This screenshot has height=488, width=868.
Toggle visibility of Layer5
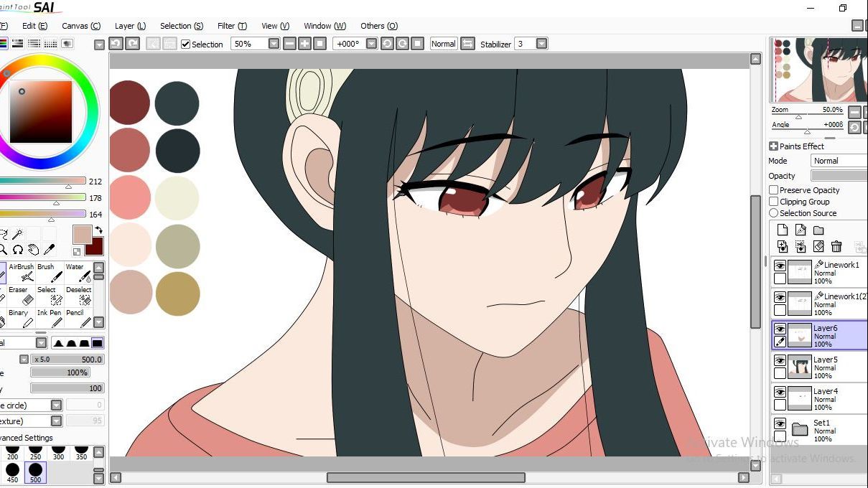(780, 361)
